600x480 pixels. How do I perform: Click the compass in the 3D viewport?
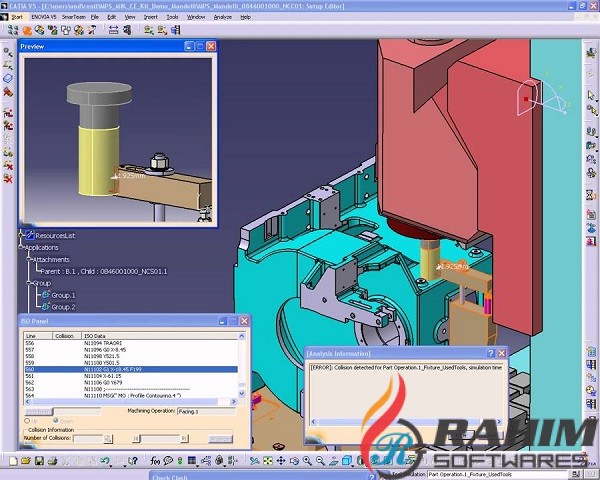click(543, 94)
